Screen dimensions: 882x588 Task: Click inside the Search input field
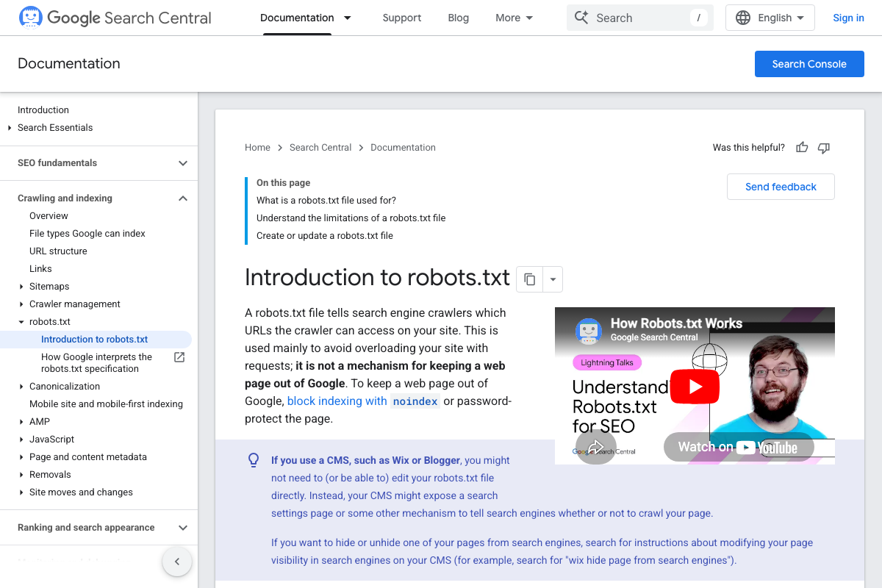(639, 18)
